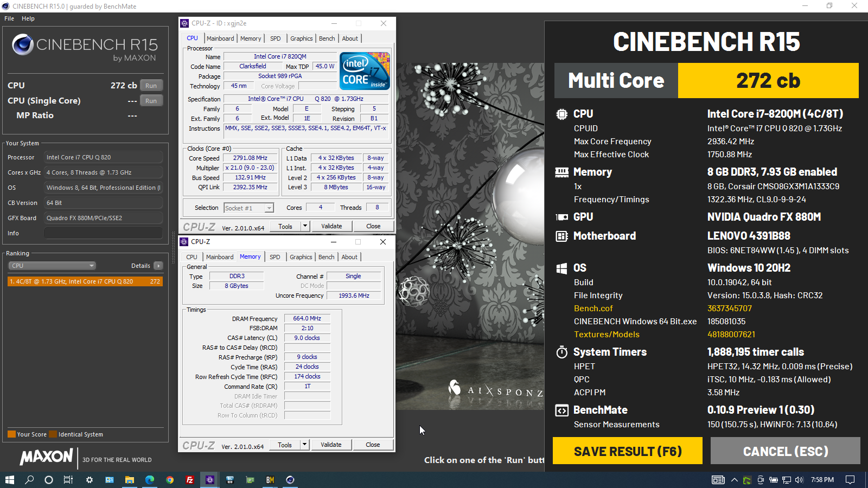Click Close button in CPU-Z Memory window

pyautogui.click(x=373, y=445)
